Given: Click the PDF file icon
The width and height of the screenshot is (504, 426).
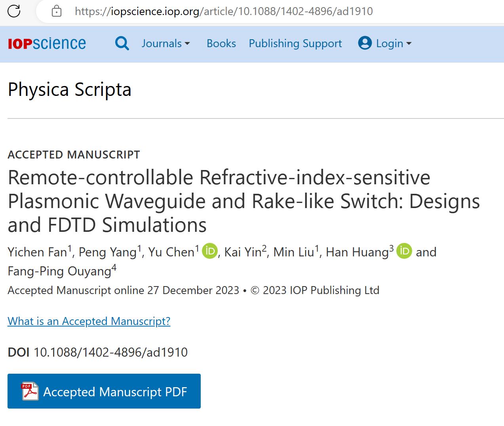Looking at the screenshot, I should tap(30, 391).
